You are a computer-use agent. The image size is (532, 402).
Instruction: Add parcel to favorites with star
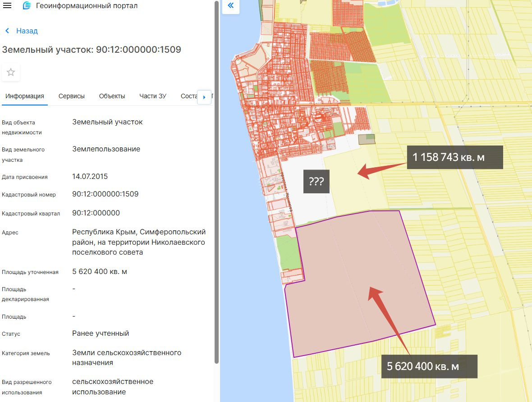pyautogui.click(x=11, y=72)
